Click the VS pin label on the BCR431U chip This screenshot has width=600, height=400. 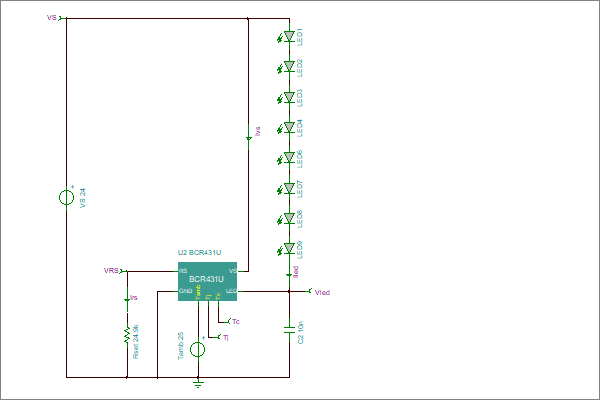tap(233, 271)
